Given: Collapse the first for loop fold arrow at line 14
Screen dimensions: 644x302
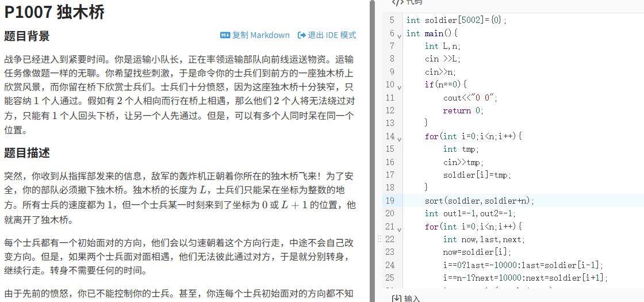Looking at the screenshot, I should [x=399, y=139].
